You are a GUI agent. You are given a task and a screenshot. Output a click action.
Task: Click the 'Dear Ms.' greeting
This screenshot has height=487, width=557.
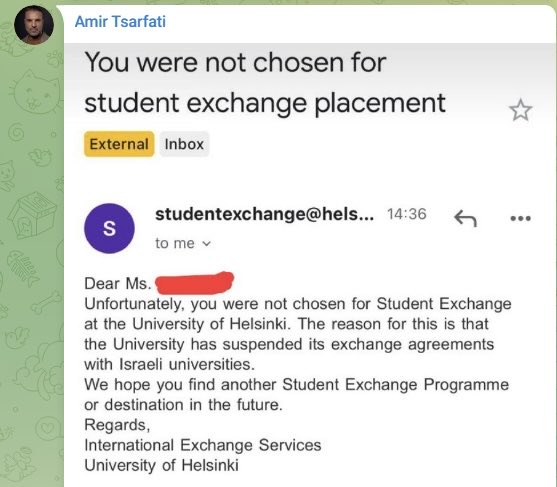pyautogui.click(x=118, y=283)
